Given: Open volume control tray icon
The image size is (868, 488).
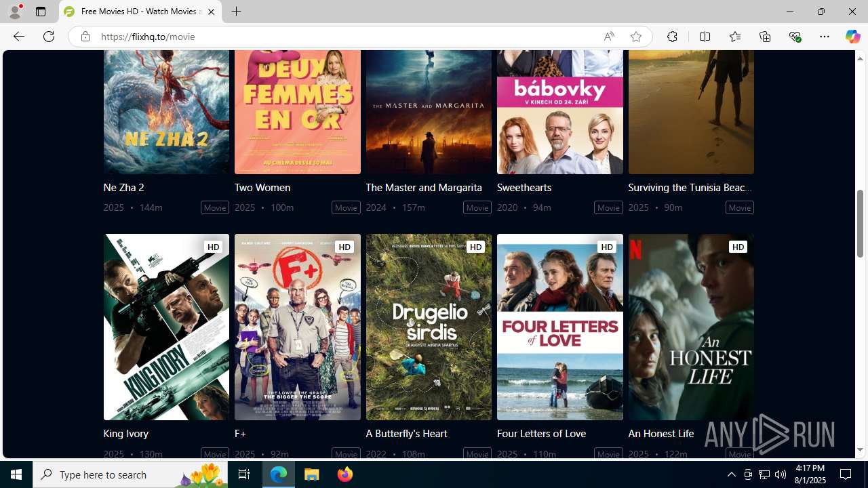Looking at the screenshot, I should click(x=781, y=474).
